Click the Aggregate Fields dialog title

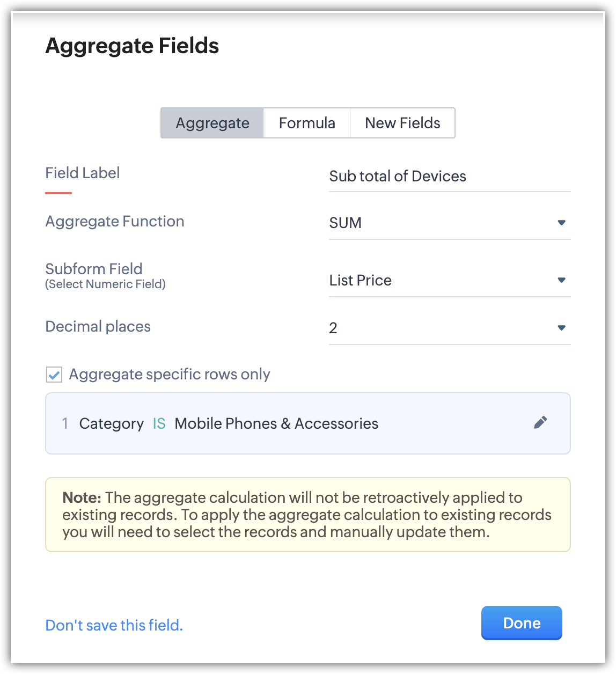(x=133, y=46)
